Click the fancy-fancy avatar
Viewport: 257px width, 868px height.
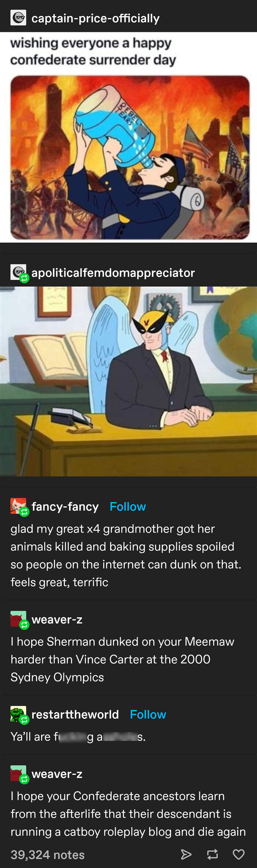click(18, 506)
